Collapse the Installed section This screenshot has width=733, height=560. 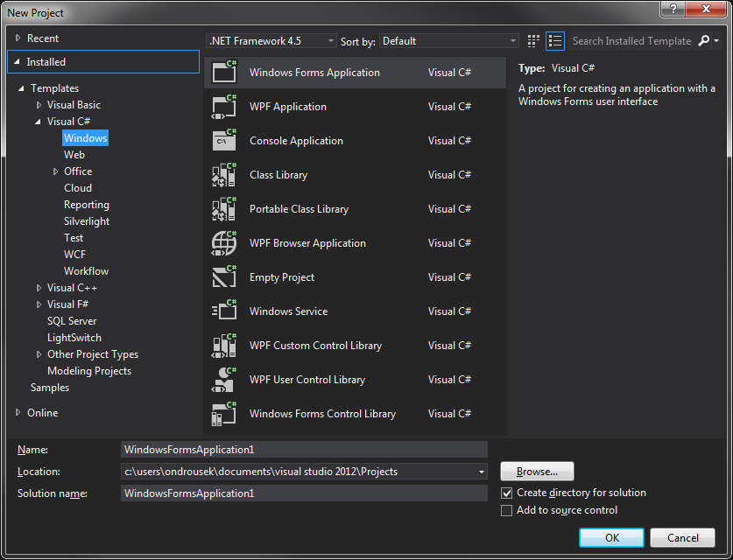pos(17,61)
